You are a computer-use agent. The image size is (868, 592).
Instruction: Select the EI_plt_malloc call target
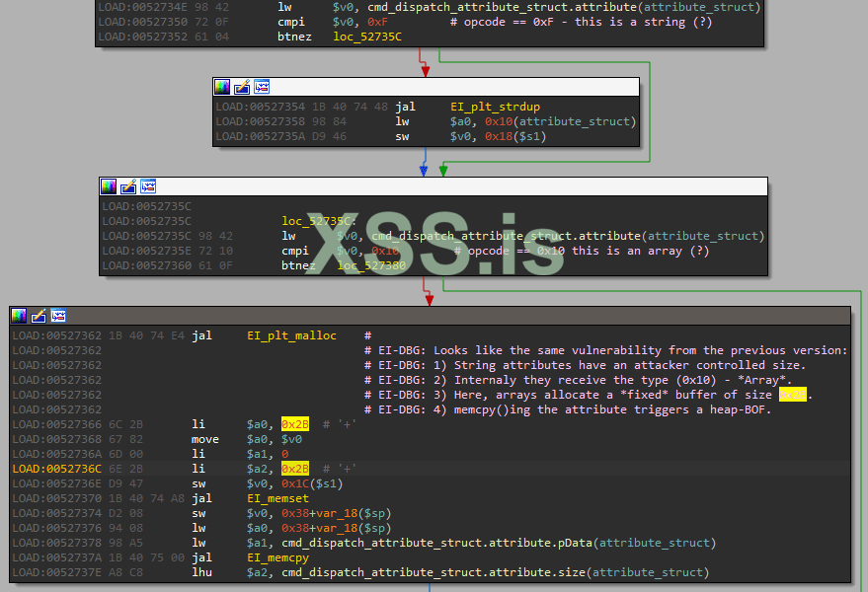291,335
